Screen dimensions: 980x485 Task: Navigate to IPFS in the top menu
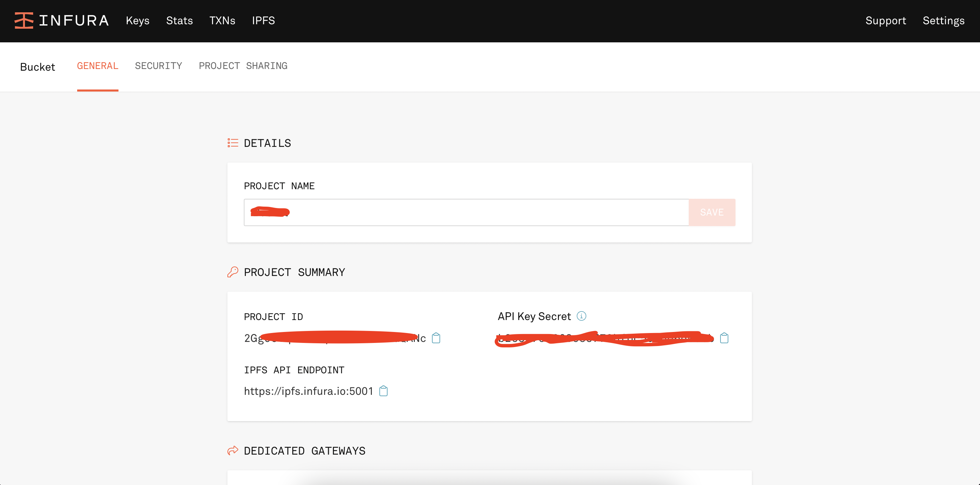pyautogui.click(x=263, y=20)
